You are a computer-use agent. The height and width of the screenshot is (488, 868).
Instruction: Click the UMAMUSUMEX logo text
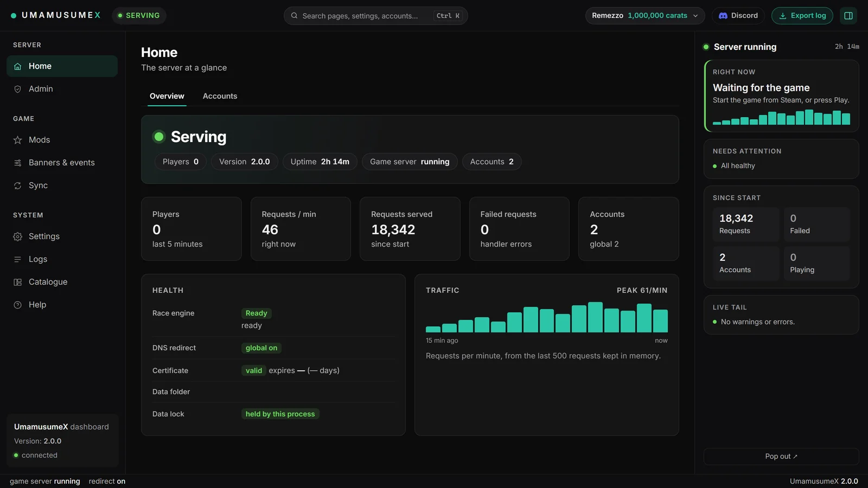point(61,15)
